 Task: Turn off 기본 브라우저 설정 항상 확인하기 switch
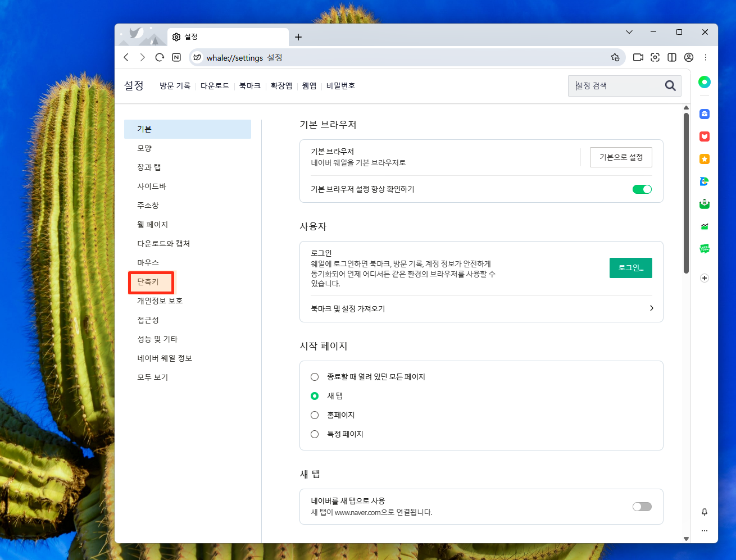(x=642, y=189)
